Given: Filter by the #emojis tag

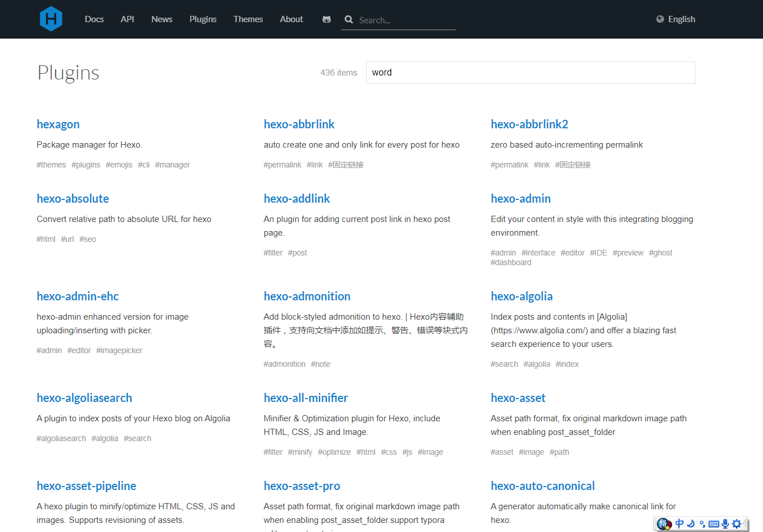Looking at the screenshot, I should point(119,165).
